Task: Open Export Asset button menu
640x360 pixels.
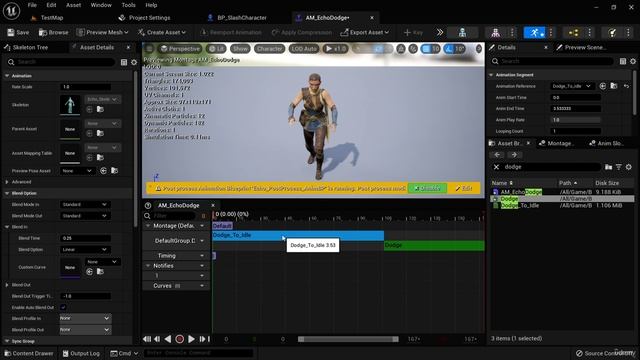Action: (364, 32)
